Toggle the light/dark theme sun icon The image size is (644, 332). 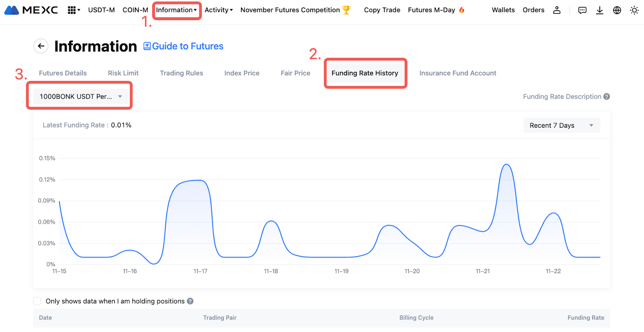pos(634,10)
